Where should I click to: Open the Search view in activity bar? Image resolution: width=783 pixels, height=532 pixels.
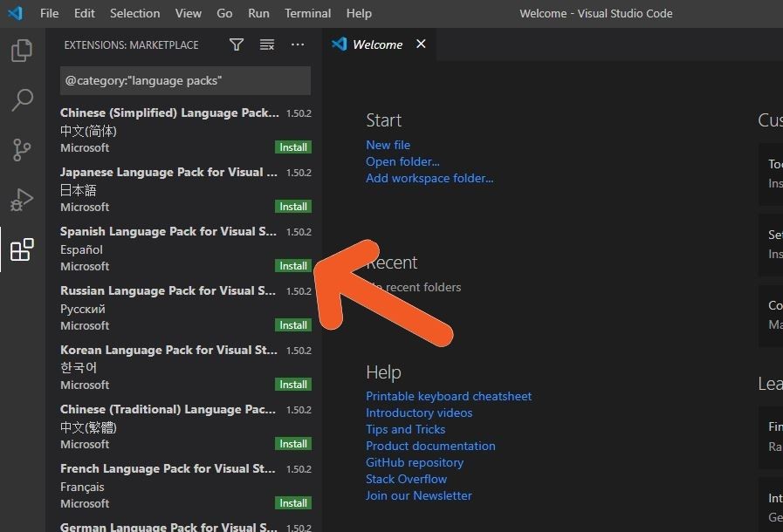[22, 99]
